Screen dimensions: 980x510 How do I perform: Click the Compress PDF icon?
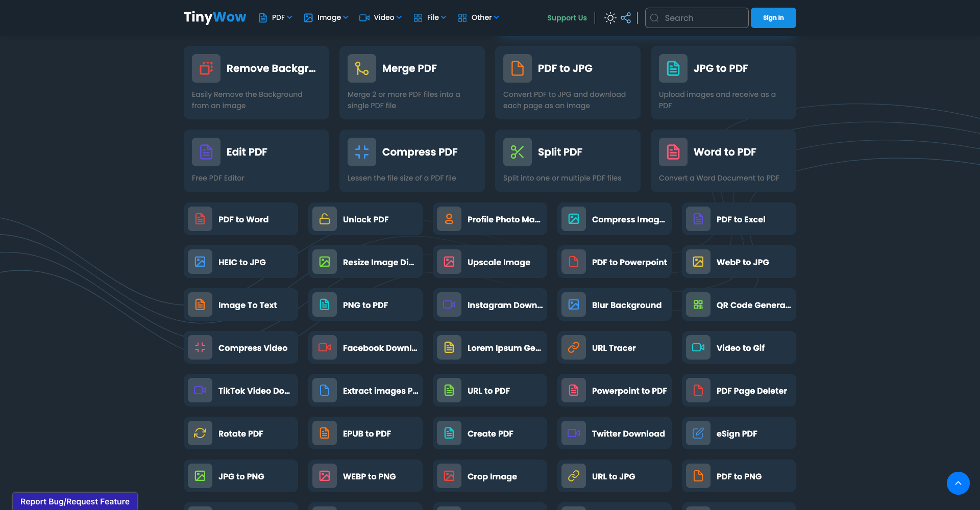pos(362,152)
